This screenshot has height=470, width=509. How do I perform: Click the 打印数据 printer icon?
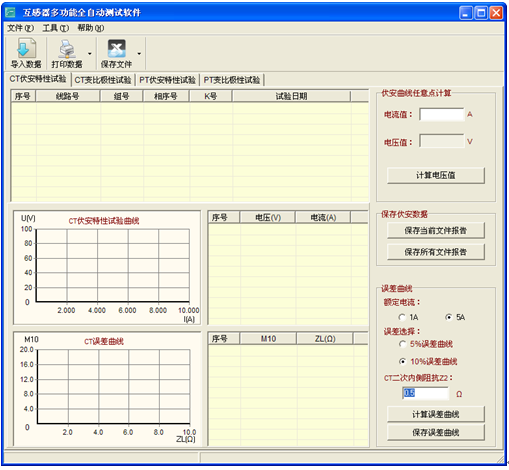pyautogui.click(x=67, y=49)
